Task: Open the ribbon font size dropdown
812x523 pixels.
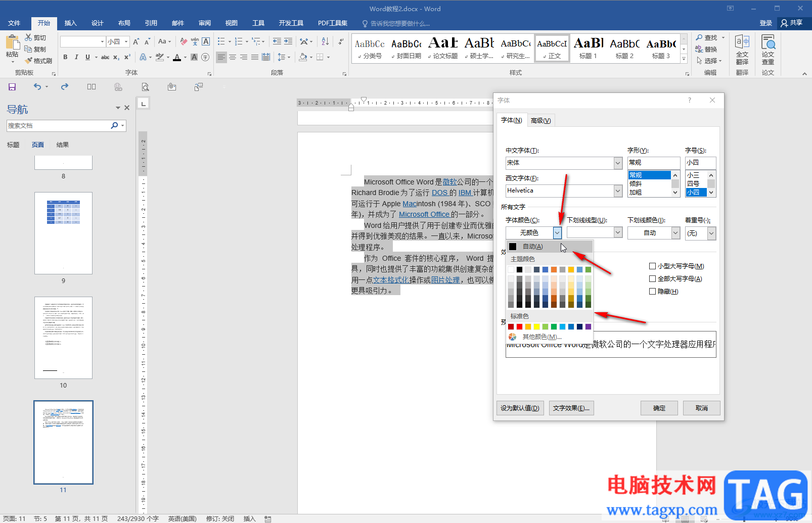Action: click(126, 41)
